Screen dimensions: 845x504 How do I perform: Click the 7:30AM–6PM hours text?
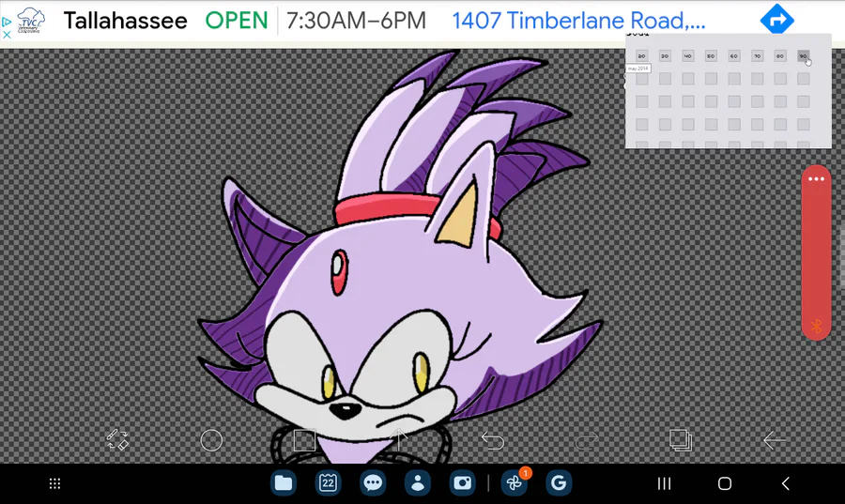pos(356,21)
